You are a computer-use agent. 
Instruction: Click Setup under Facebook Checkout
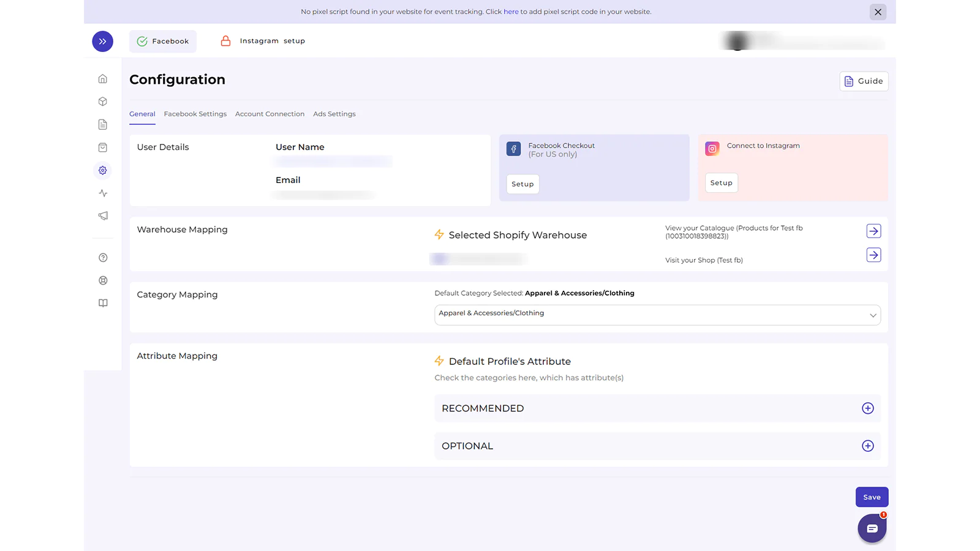522,184
